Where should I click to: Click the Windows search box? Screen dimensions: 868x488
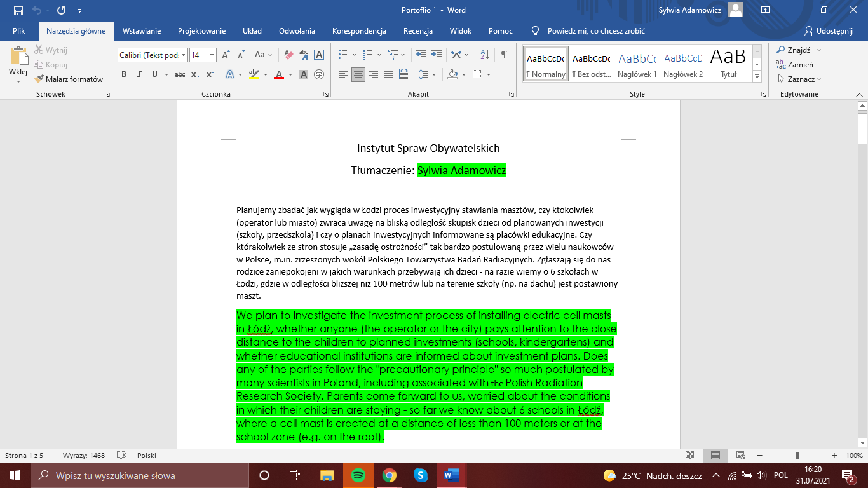pos(140,475)
